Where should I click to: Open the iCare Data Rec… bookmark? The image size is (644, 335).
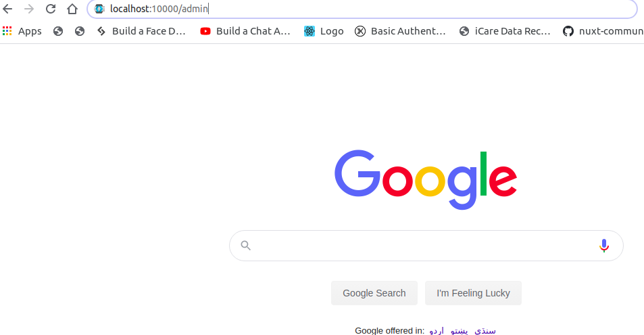pos(505,31)
